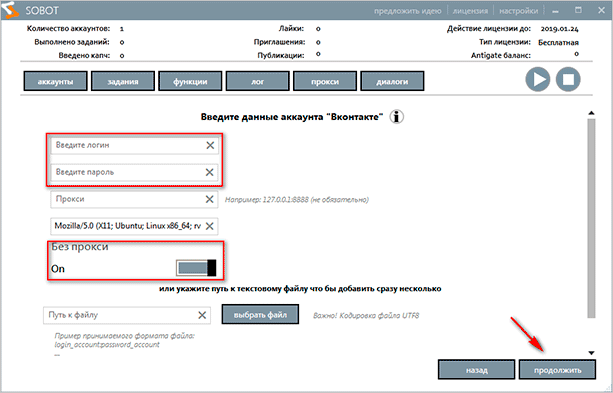
Task: Click the Количество аккаунтов label
Action: [x=68, y=29]
